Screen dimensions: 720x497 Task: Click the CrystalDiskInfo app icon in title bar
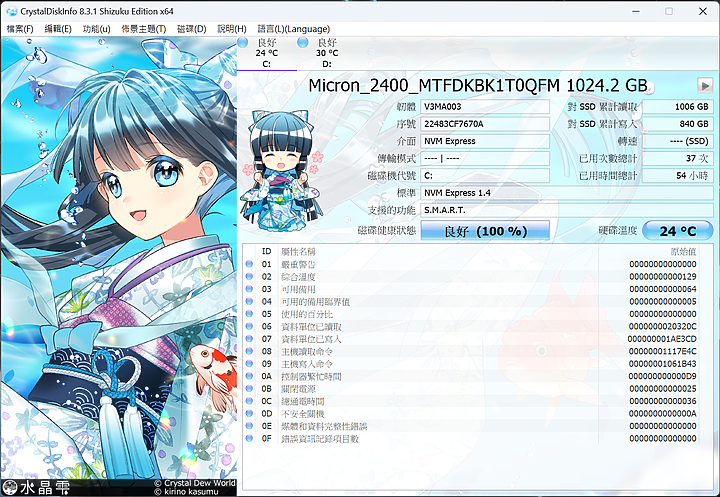[x=11, y=11]
